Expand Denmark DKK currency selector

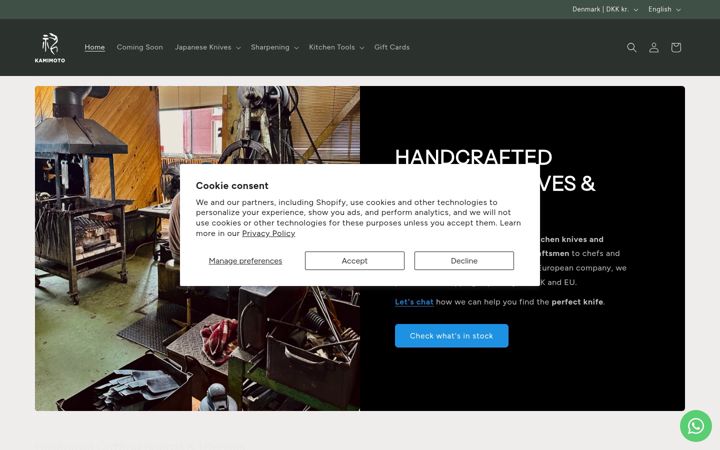click(x=605, y=9)
